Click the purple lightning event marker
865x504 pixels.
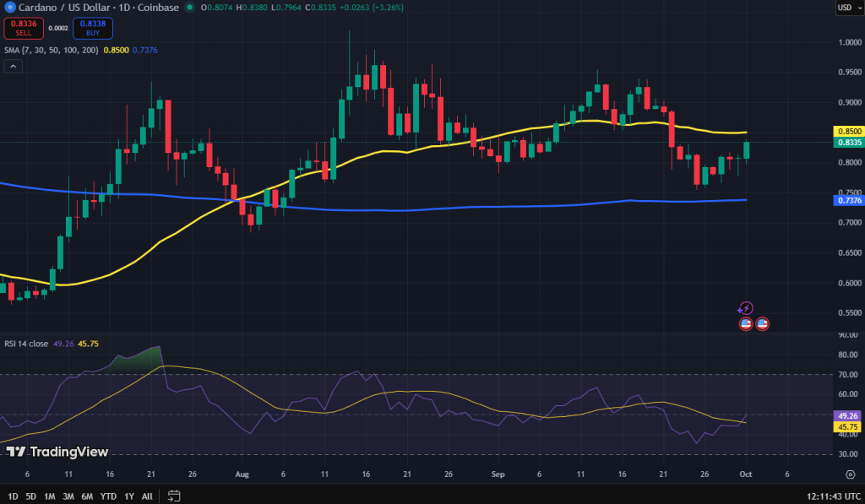pyautogui.click(x=746, y=309)
